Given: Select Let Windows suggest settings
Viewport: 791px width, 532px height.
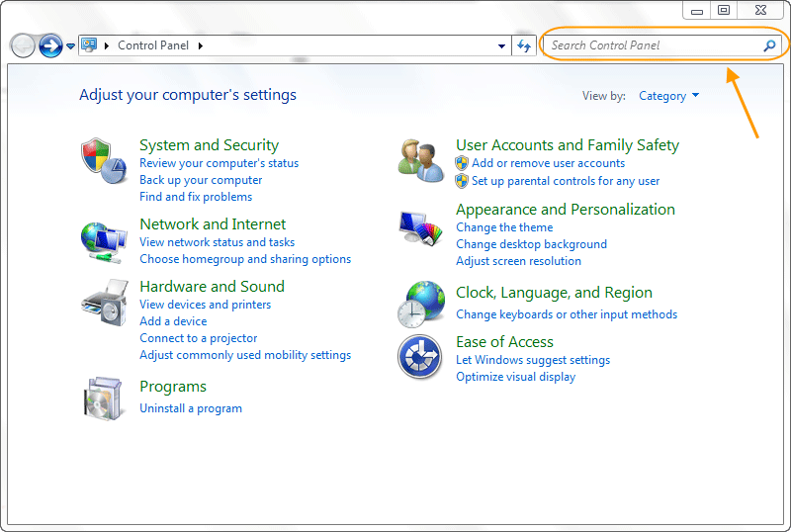Looking at the screenshot, I should 533,360.
